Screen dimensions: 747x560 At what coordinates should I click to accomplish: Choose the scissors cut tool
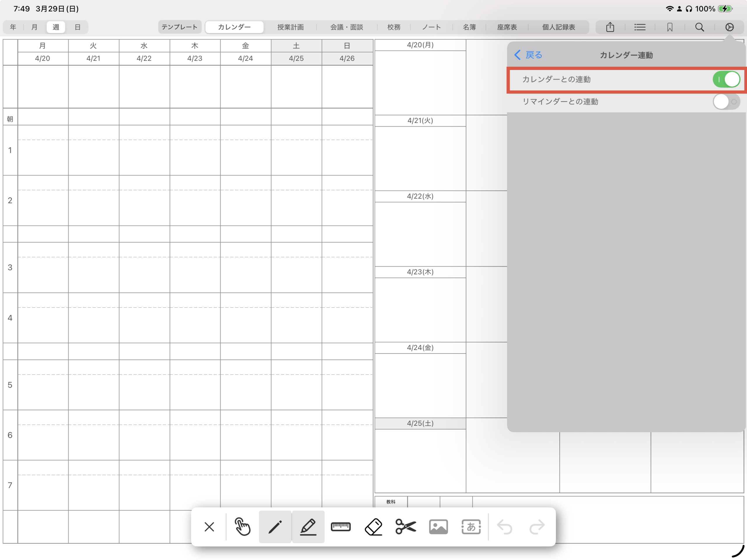point(406,526)
